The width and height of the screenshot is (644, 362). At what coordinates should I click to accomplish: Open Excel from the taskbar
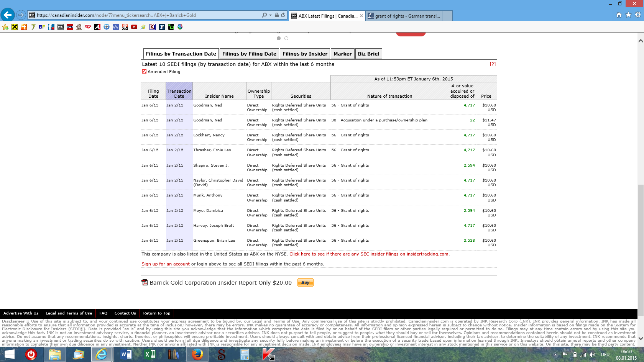150,354
